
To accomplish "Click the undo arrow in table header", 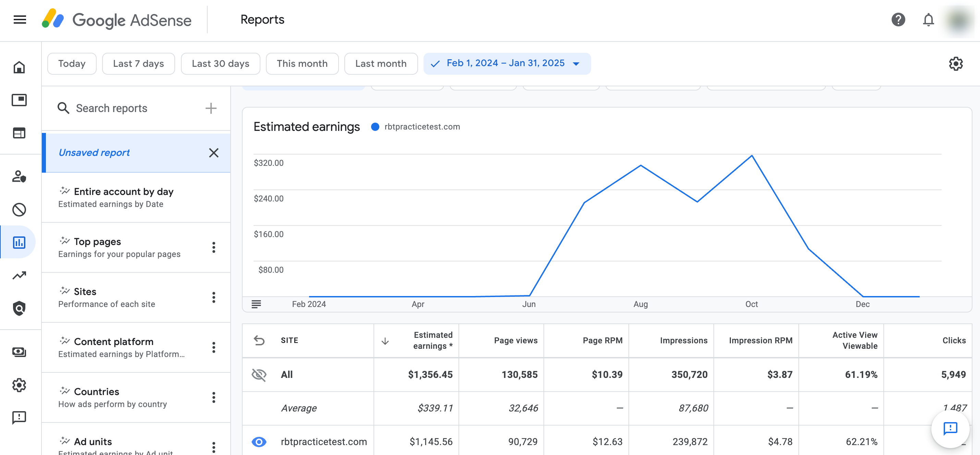I will click(x=259, y=340).
